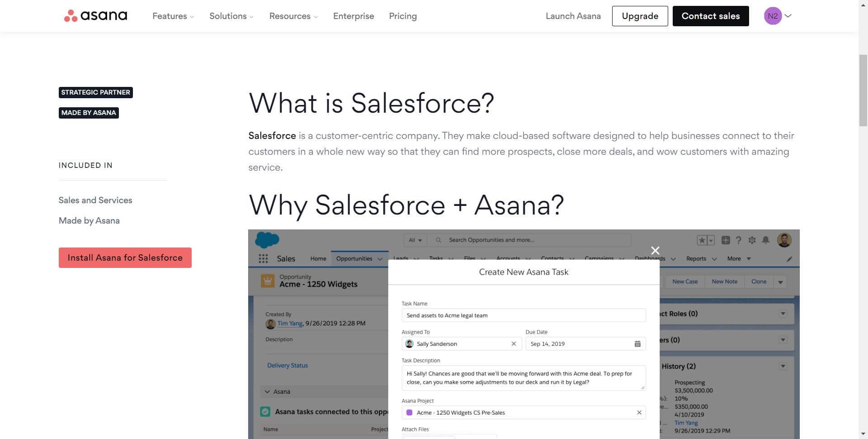Switch to the Opportunities tab in Salesforce
The height and width of the screenshot is (439, 868).
[x=354, y=258]
